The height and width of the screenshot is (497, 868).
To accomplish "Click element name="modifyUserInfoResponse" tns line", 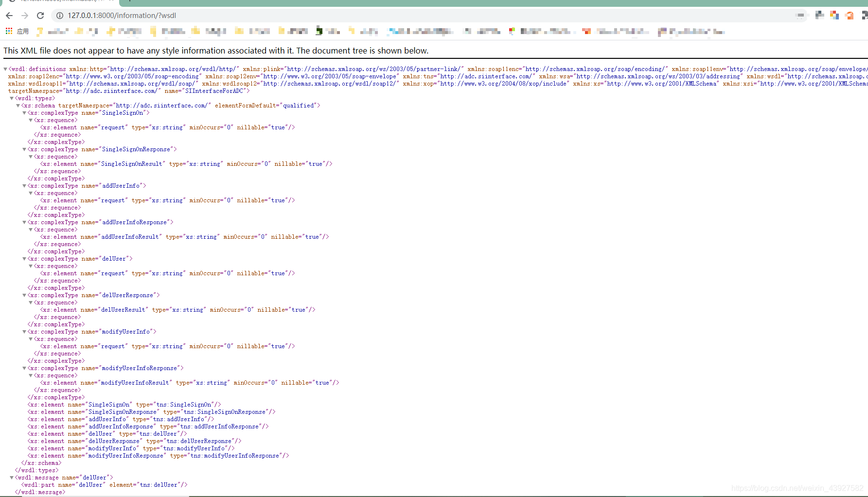I will click(x=159, y=456).
